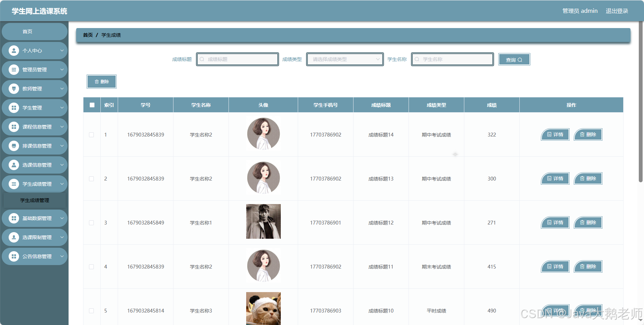Click the 成绩 column header
Screen dimensions: 644x325
[492, 105]
